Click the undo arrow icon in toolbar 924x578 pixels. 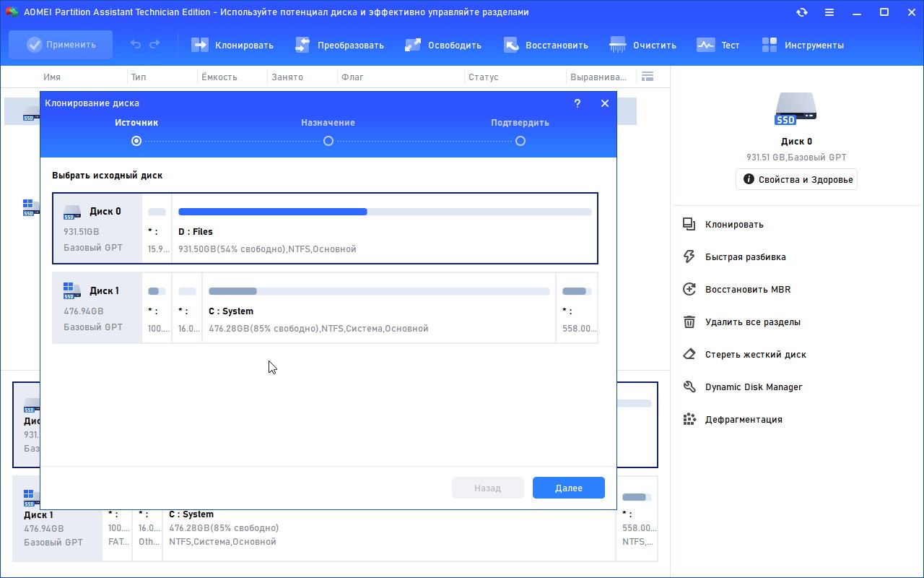tap(136, 45)
